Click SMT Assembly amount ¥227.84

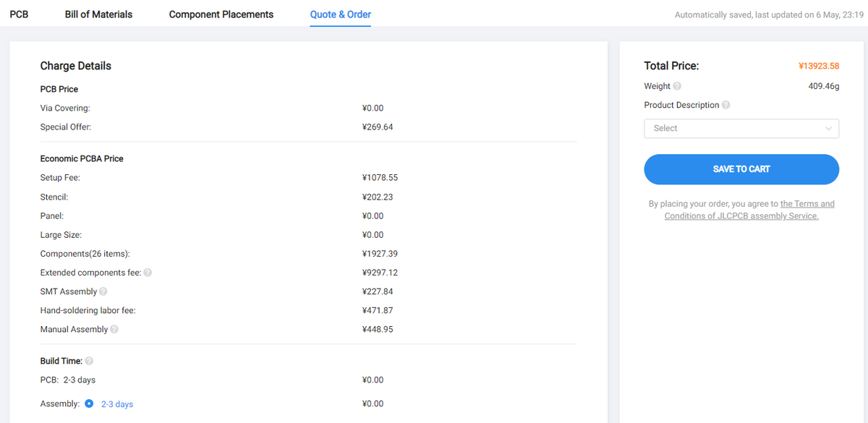(377, 291)
